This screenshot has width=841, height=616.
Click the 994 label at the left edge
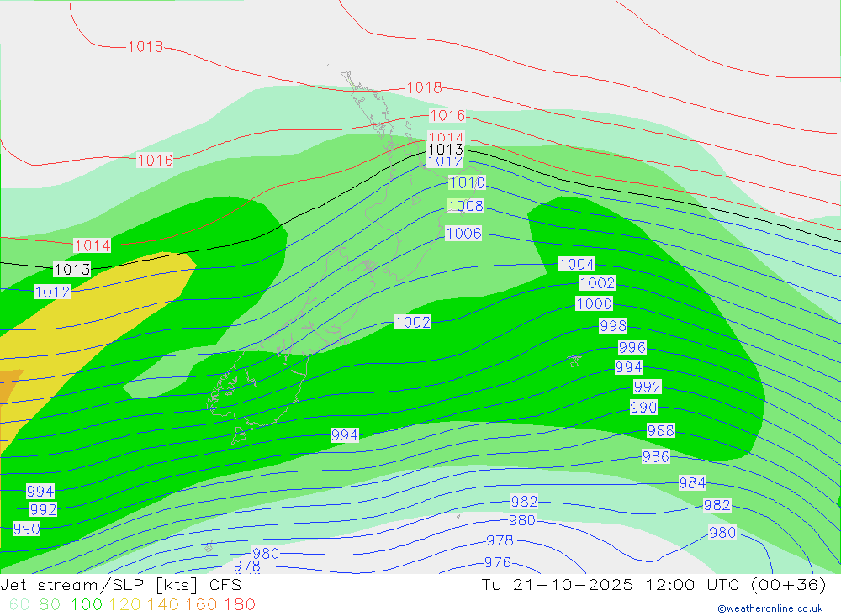40,492
